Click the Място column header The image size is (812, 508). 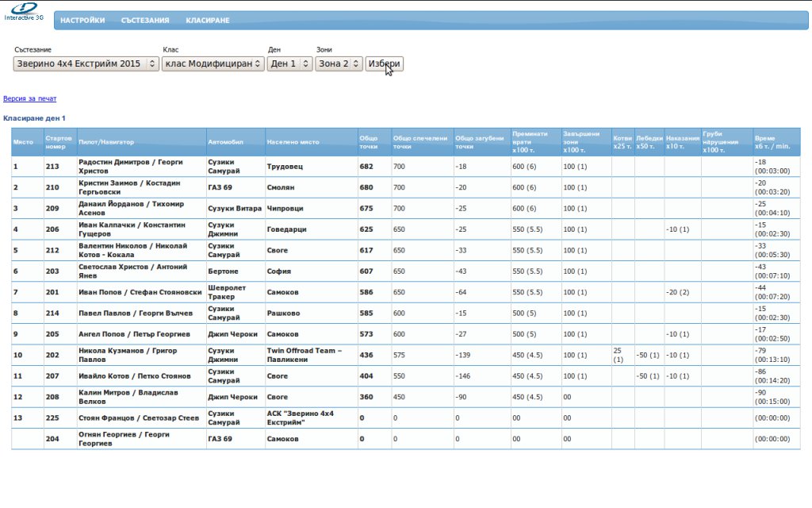tap(23, 142)
